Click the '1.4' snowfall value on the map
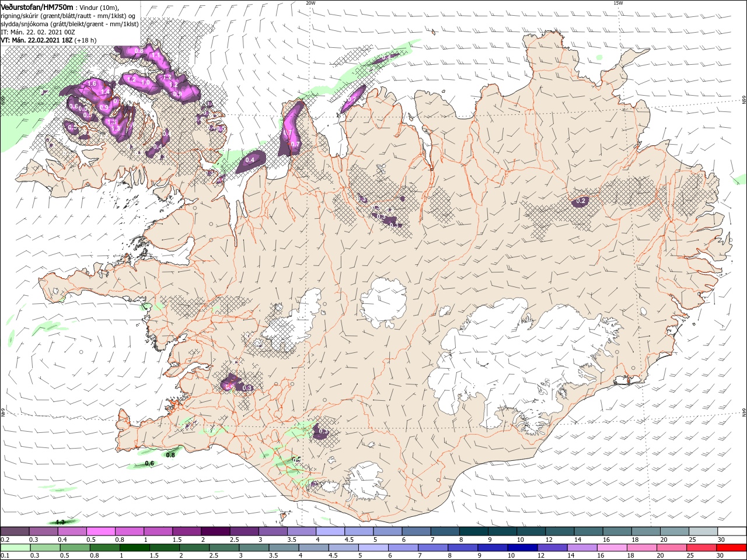 tap(106, 92)
